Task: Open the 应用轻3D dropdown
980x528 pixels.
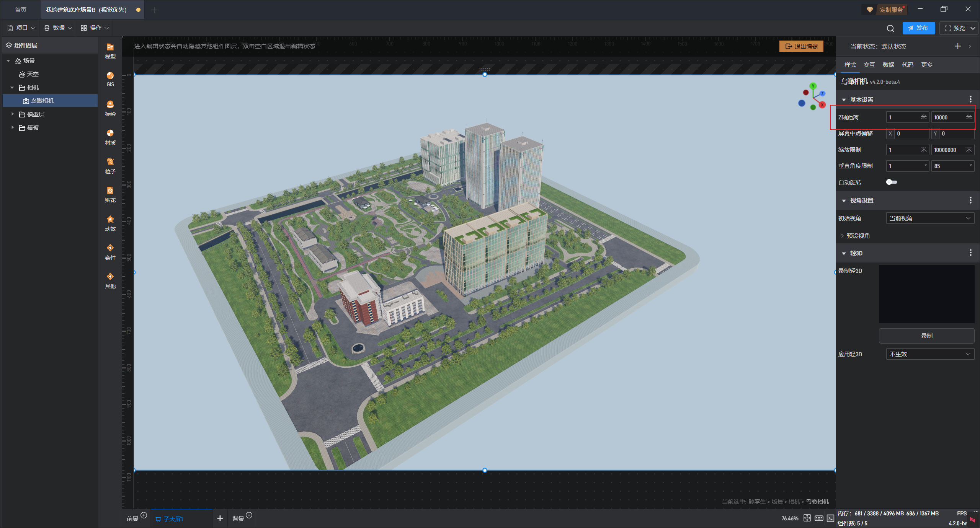Action: [x=930, y=354]
